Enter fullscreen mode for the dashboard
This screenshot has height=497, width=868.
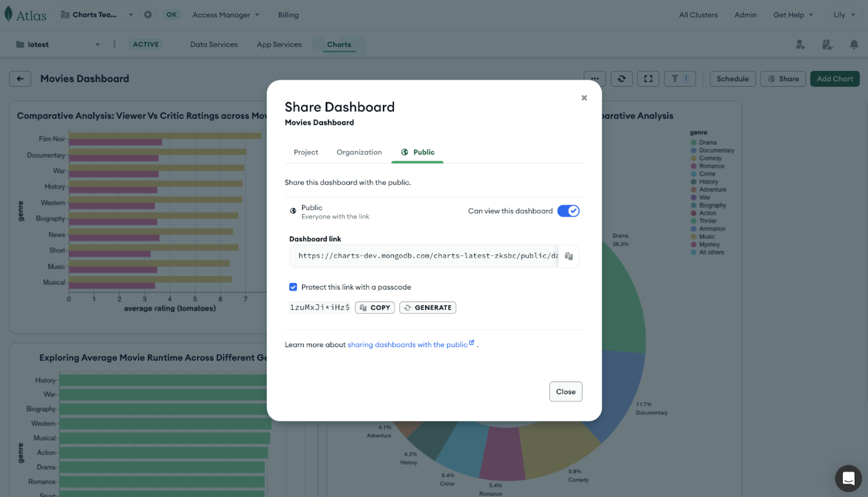[648, 78]
